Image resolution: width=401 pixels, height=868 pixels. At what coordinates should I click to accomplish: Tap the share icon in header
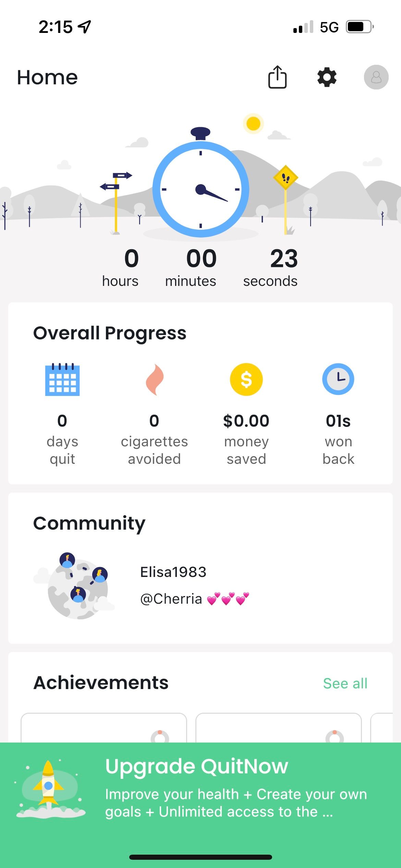click(x=277, y=77)
